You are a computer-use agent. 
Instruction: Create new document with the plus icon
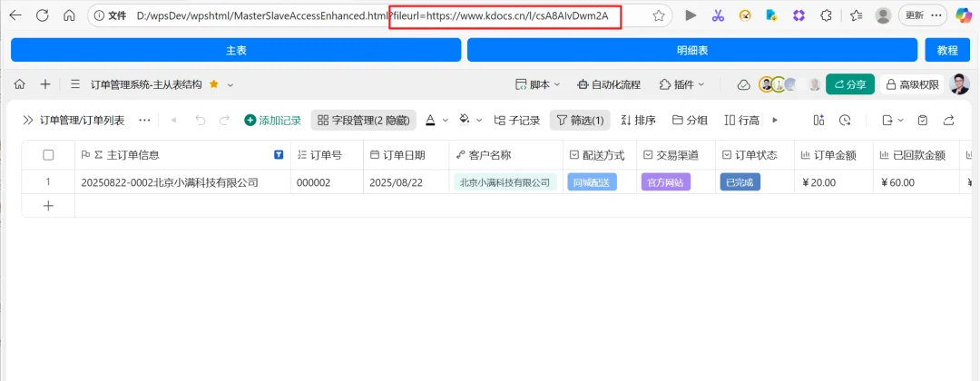tap(45, 84)
